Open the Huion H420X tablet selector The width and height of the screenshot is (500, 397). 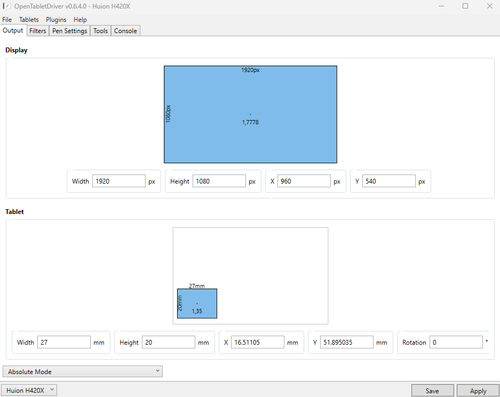coord(29,390)
